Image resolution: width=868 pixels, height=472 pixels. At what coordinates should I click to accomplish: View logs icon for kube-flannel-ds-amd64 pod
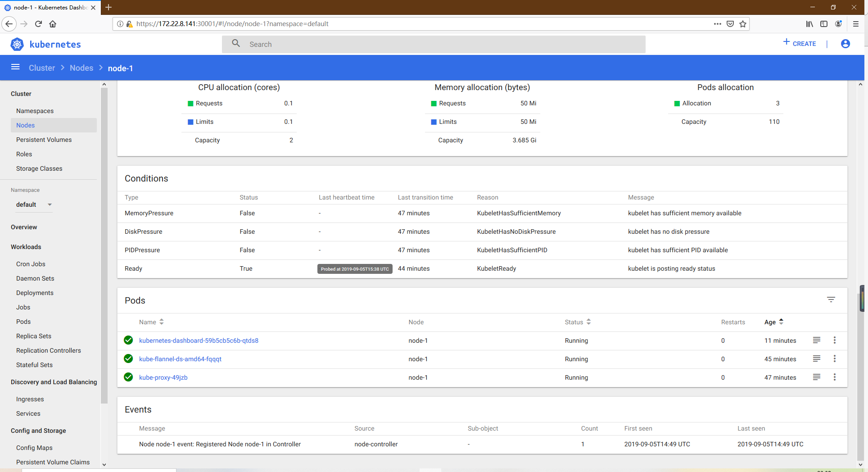tap(816, 359)
